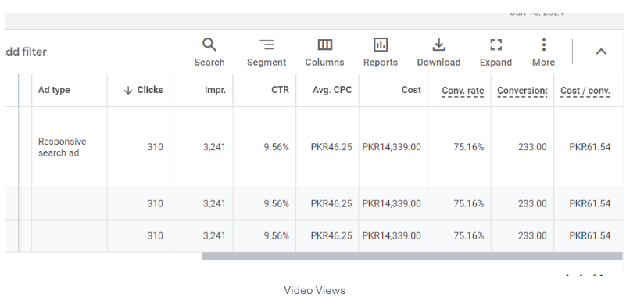
Task: Select the 75.16% conv. rate in the Responsive search ad row
Action: coord(469,147)
